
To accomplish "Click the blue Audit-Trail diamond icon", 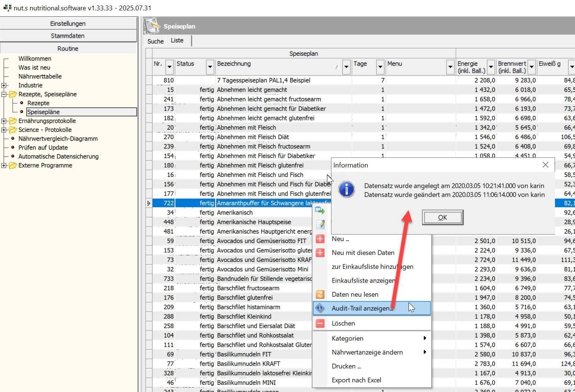I will coord(320,308).
